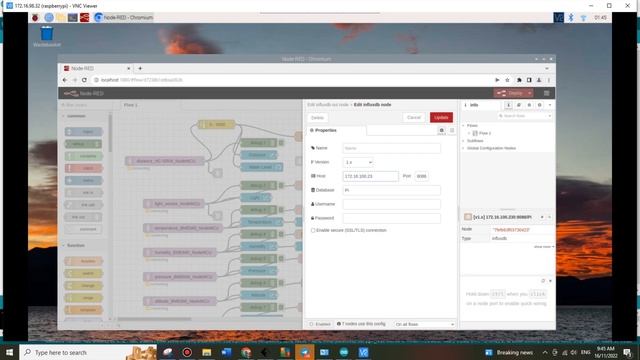Open the Version dropdown showing 1.x
The image size is (640, 360).
(x=358, y=162)
